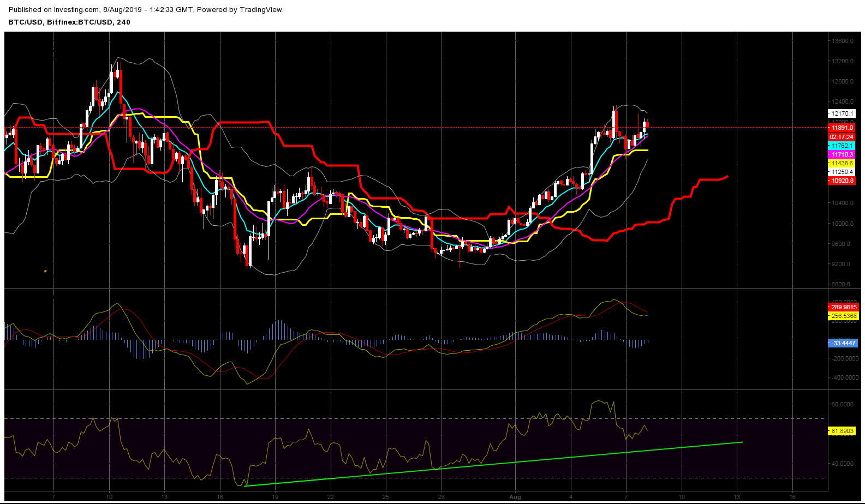Viewport: 865px width, 504px height.
Task: Click the Aug label on the time axis
Action: click(x=515, y=497)
